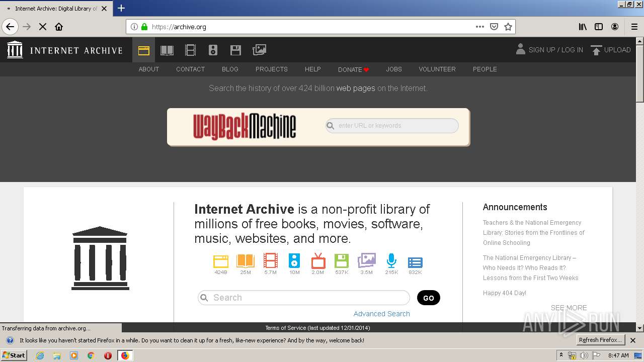Click the 424B web pages icon
This screenshot has width=644, height=362.
coord(221,261)
